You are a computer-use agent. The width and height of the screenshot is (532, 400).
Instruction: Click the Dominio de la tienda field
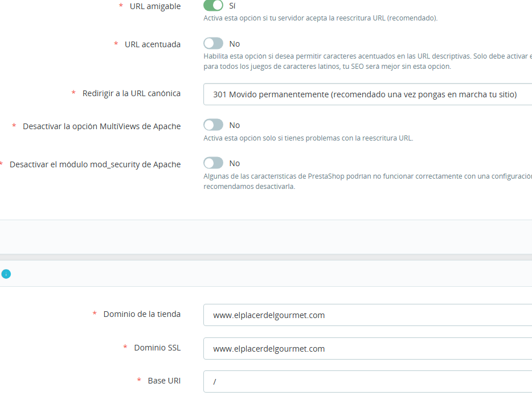point(367,315)
